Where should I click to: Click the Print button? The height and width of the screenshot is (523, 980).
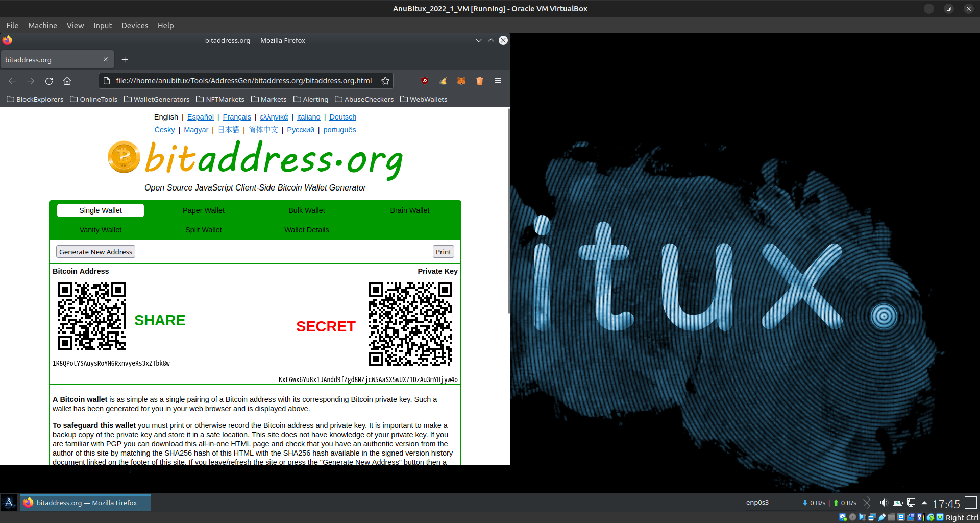(444, 252)
